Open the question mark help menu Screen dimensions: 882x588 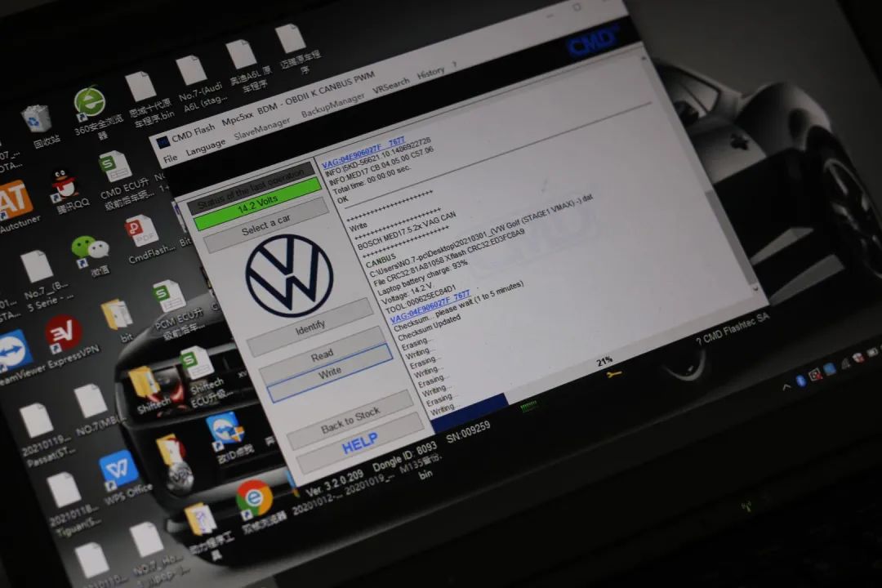click(x=454, y=65)
